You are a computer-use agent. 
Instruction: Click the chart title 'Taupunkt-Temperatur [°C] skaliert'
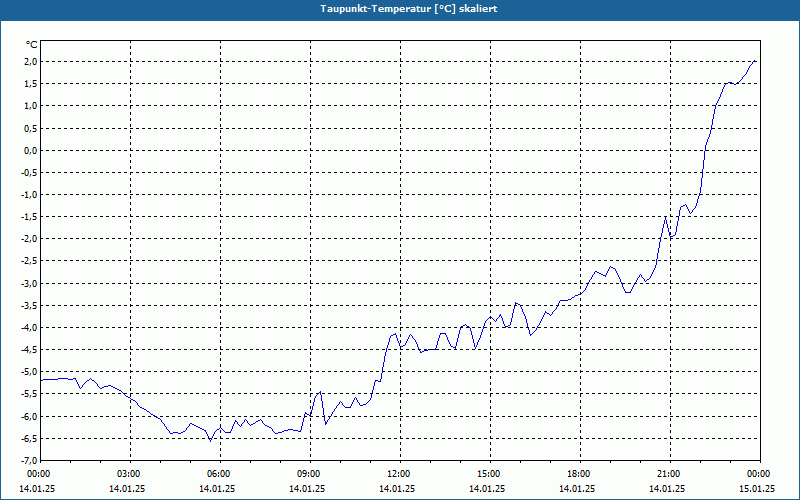(409, 9)
